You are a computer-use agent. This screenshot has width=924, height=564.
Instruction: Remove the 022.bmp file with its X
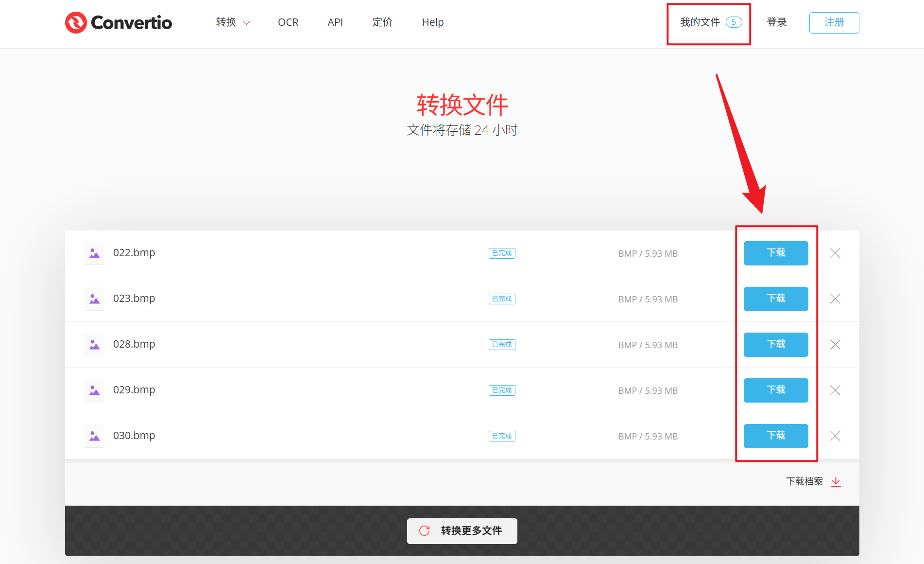coord(835,253)
